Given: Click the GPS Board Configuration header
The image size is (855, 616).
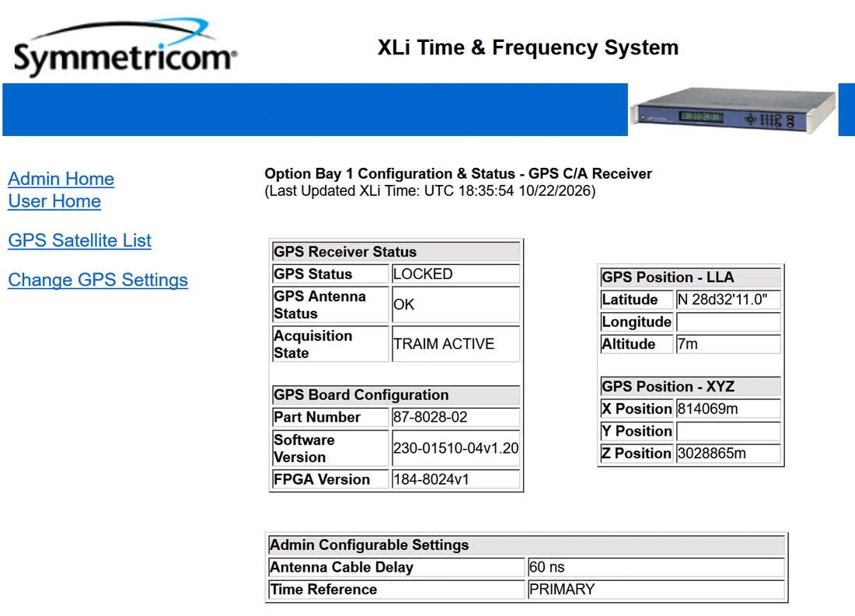Looking at the screenshot, I should point(396,395).
